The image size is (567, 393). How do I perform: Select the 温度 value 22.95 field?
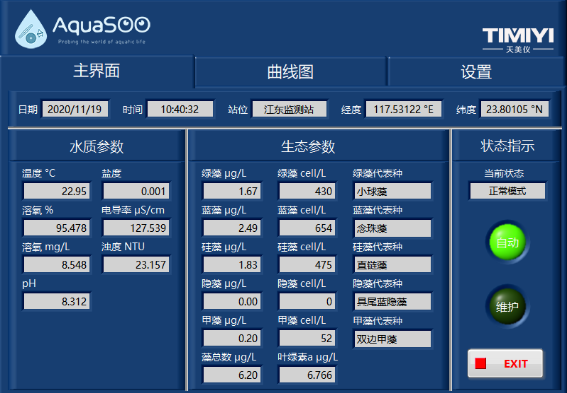point(56,191)
